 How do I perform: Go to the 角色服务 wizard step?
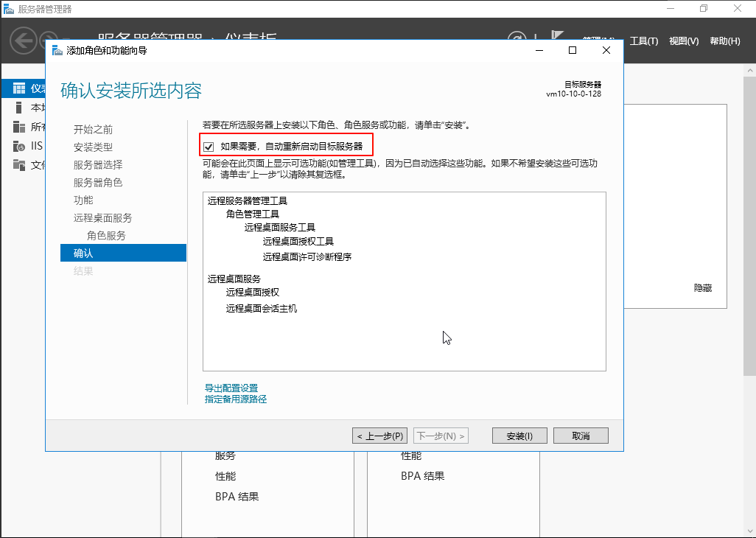pyautogui.click(x=106, y=236)
